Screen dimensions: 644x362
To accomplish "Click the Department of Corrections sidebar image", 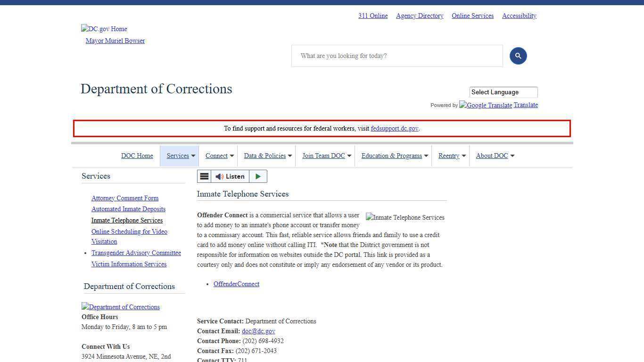I will tap(121, 307).
